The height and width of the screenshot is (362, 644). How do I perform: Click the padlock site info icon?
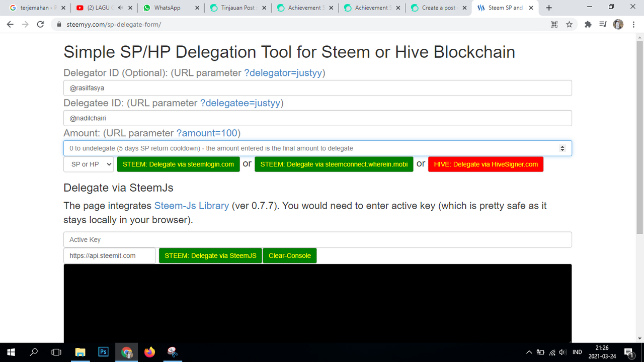coord(59,24)
